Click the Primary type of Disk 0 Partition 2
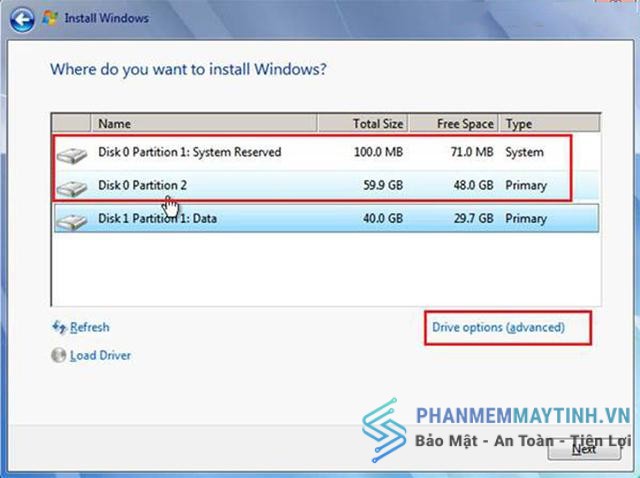The width and height of the screenshot is (640, 478). tap(526, 185)
